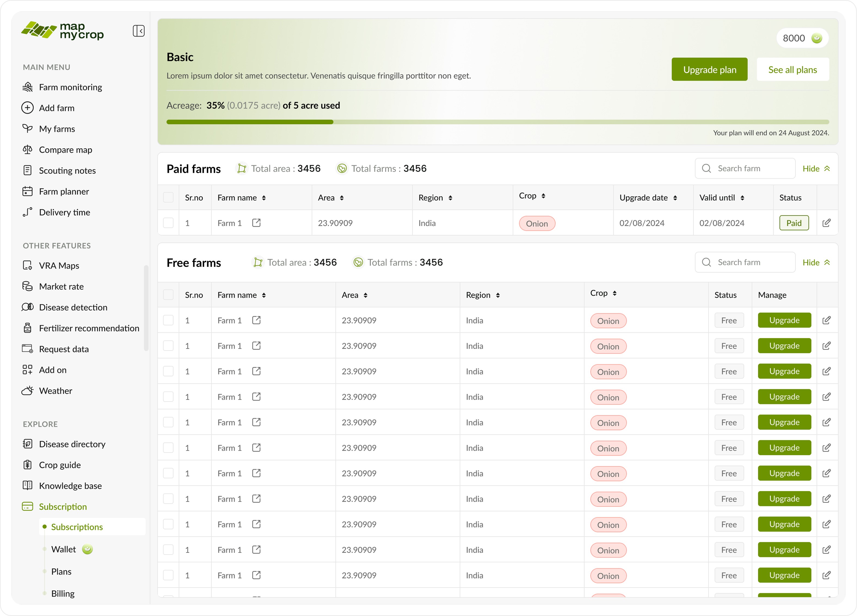This screenshot has width=857, height=616.
Task: Click the See all plans button
Action: tap(793, 69)
